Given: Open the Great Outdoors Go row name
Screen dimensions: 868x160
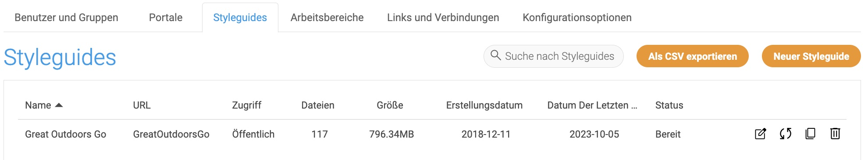Looking at the screenshot, I should [x=65, y=134].
